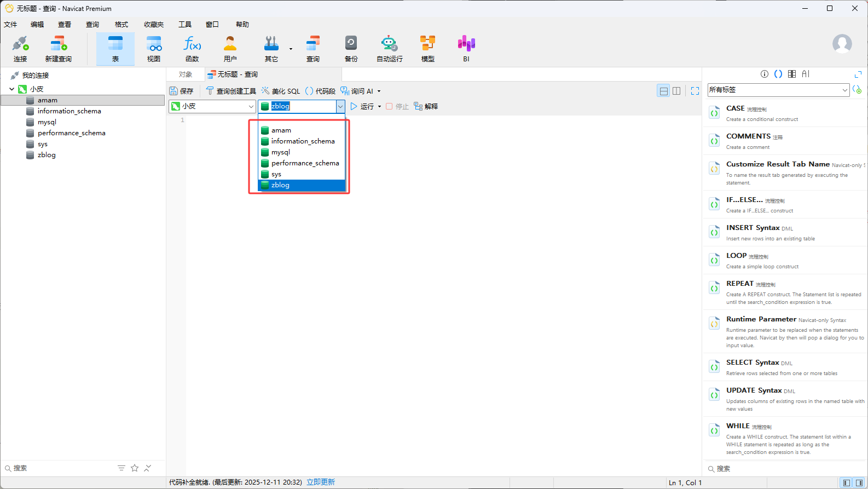This screenshot has width=868, height=489.
Task: Click the code snippet parentheses icon in right pane
Action: coord(778,74)
